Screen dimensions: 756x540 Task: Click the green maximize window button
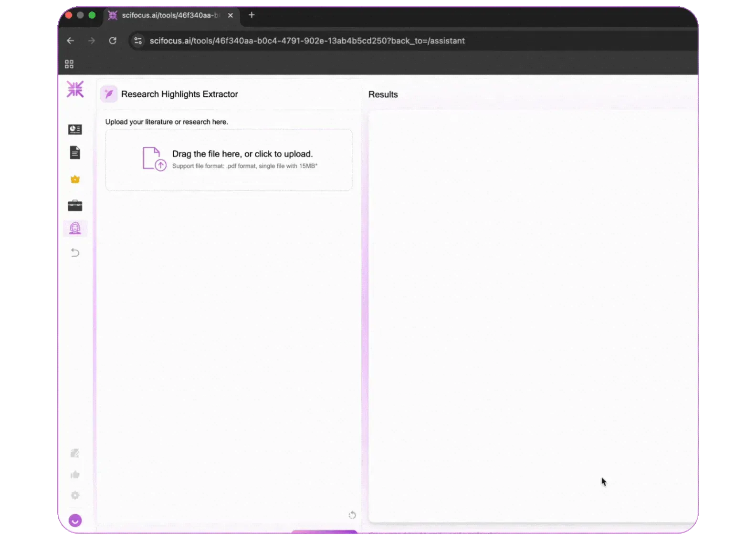coord(92,15)
